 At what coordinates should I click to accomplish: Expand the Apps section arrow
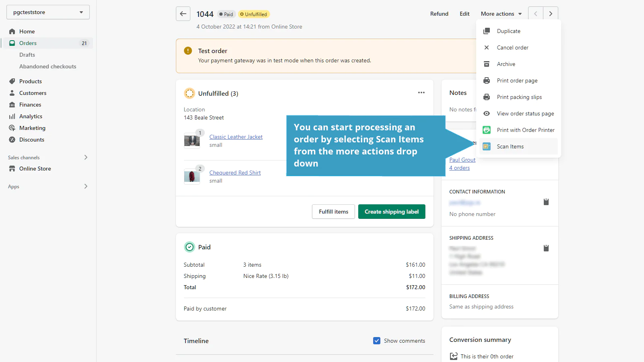click(86, 186)
